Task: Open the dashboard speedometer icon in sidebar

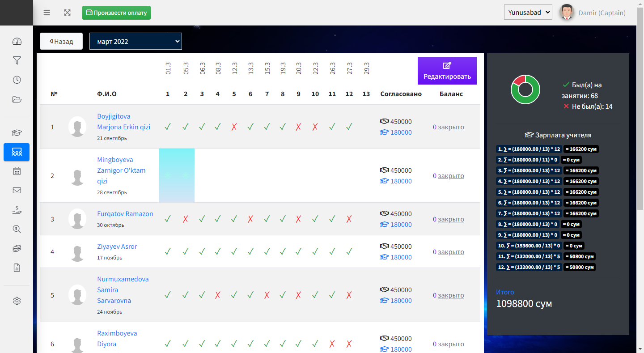Action: tap(17, 42)
